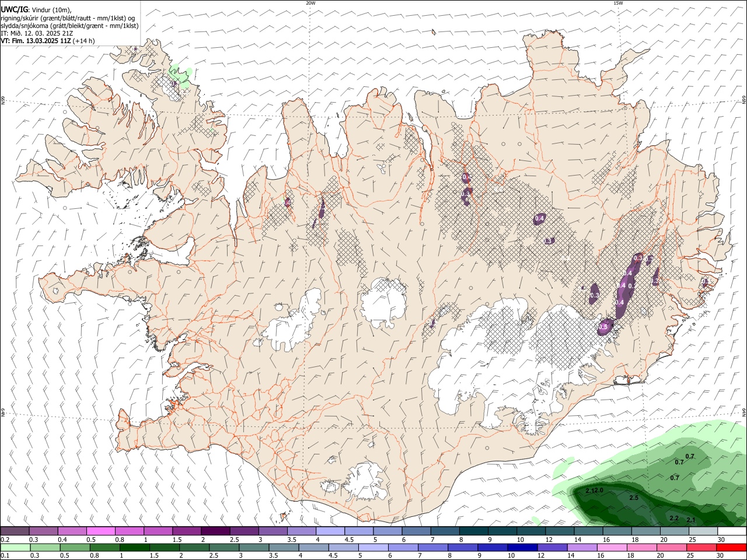The image size is (747, 560).
Task: Select the 25 red-pink swatch, bottom scale
Action: 701,547
